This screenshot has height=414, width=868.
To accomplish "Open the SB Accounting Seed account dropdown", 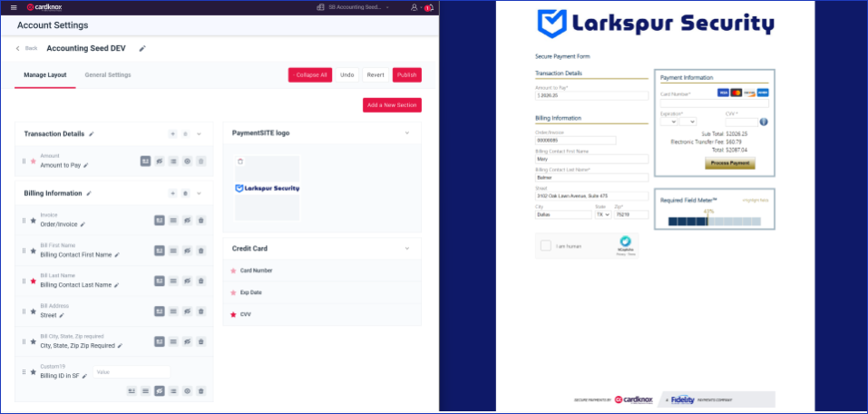I will pos(353,7).
